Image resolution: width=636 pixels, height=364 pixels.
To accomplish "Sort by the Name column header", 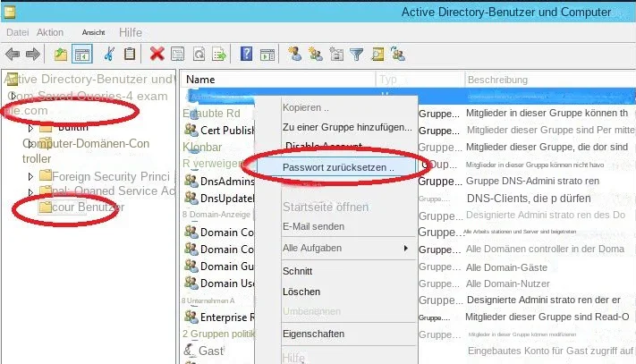I will [200, 80].
